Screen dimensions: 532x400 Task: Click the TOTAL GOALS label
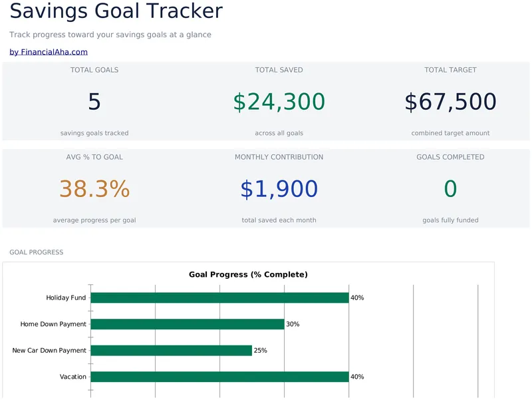pos(94,70)
